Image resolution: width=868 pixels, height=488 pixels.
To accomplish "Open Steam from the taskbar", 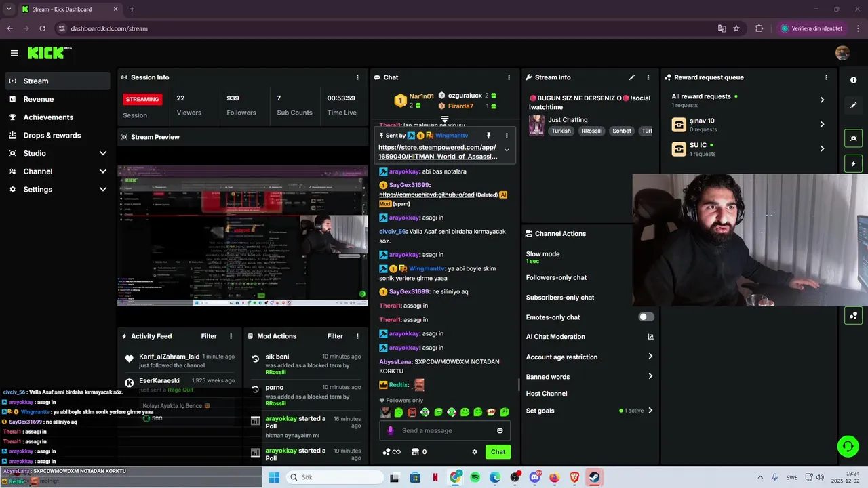I will 594,477.
